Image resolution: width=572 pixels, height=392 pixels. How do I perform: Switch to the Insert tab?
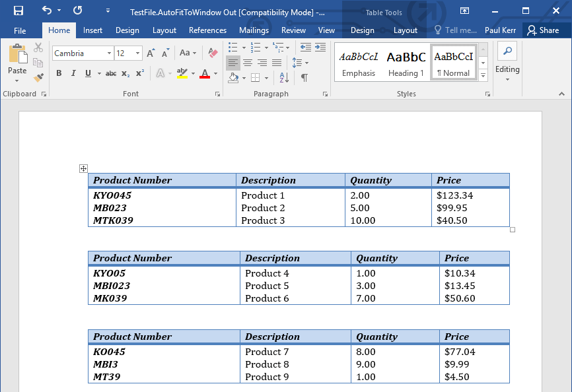coord(92,30)
